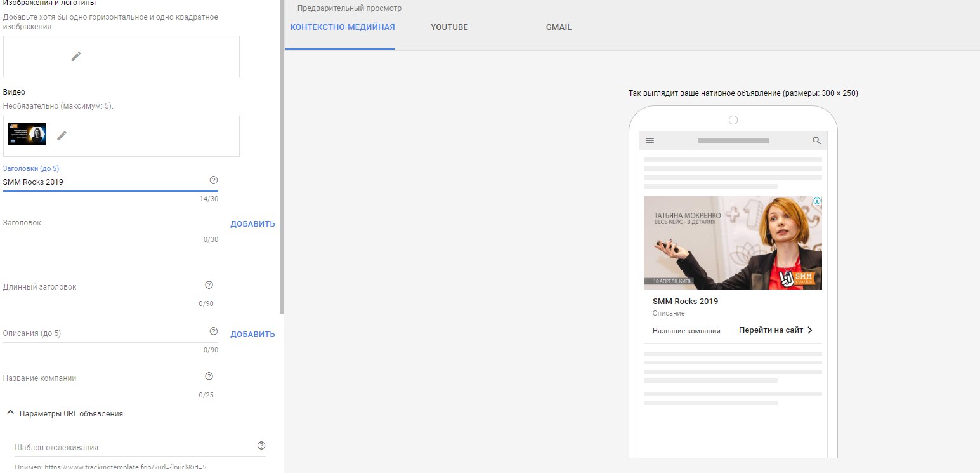Image resolution: width=980 pixels, height=473 pixels.
Task: Switch to the Контекстно-медийная tab
Action: [343, 27]
